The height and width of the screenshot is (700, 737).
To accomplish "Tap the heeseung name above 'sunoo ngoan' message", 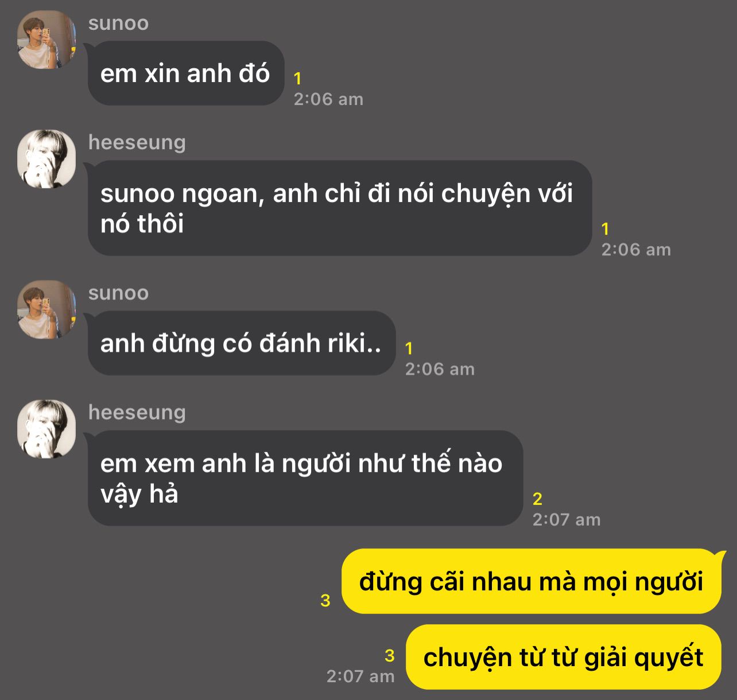I will pyautogui.click(x=137, y=143).
